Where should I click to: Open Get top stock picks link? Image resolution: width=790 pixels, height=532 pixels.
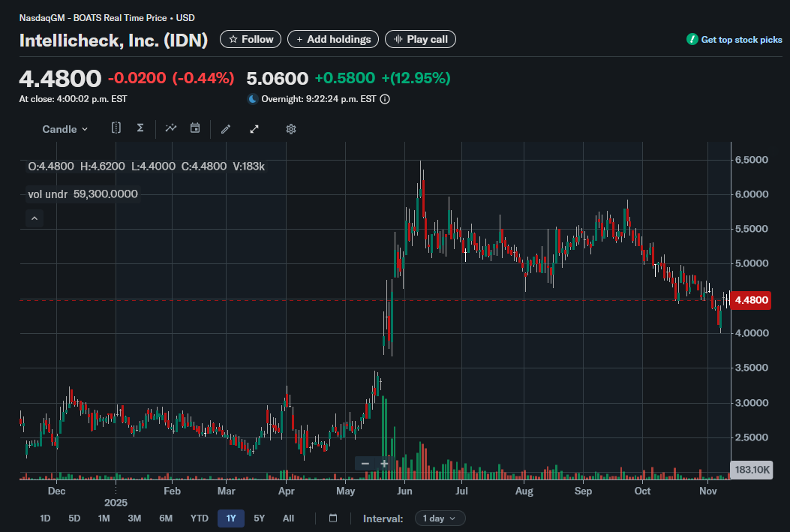[741, 40]
